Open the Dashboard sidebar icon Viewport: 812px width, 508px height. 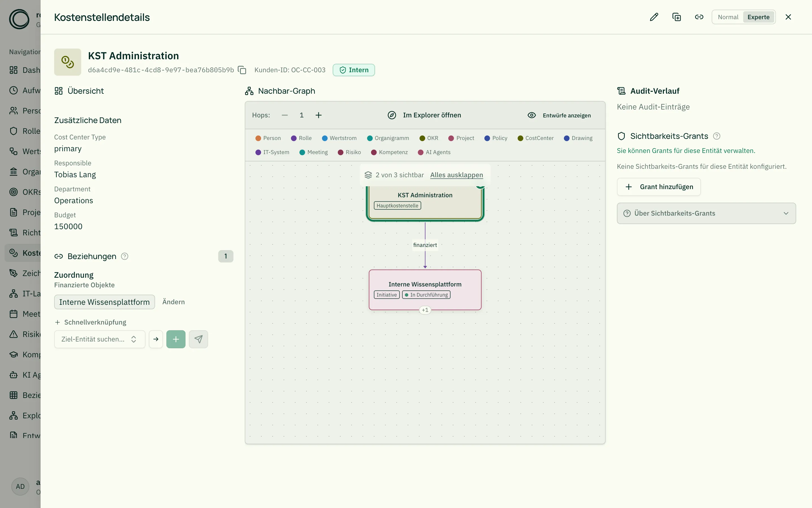[14, 70]
